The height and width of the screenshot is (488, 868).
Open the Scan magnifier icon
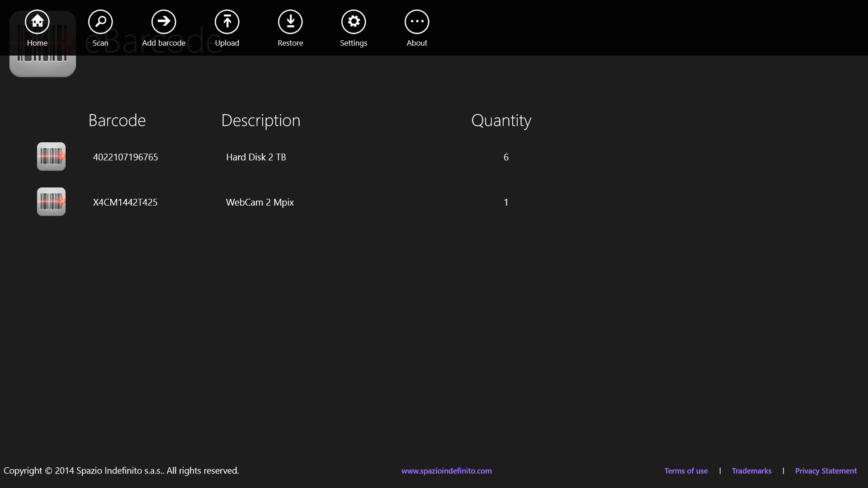[x=100, y=22]
